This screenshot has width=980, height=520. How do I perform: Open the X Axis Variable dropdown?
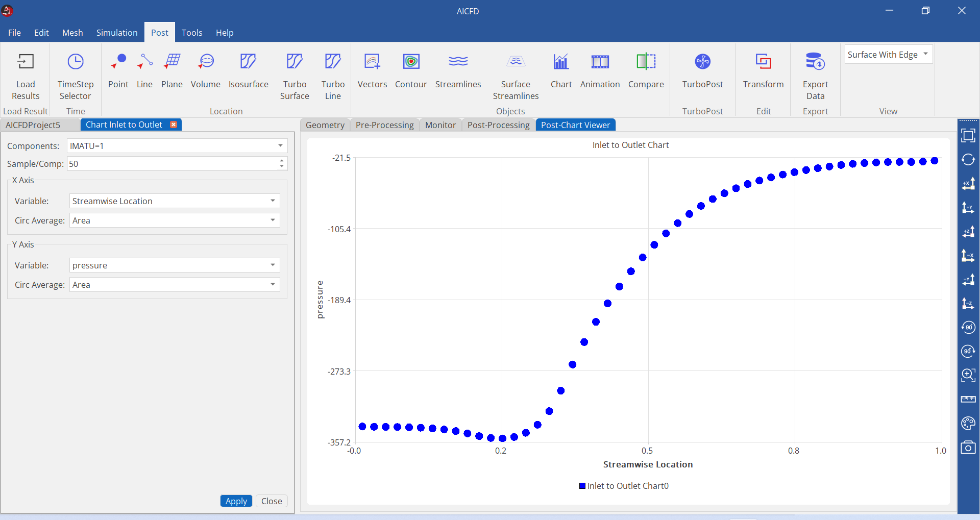(x=175, y=201)
